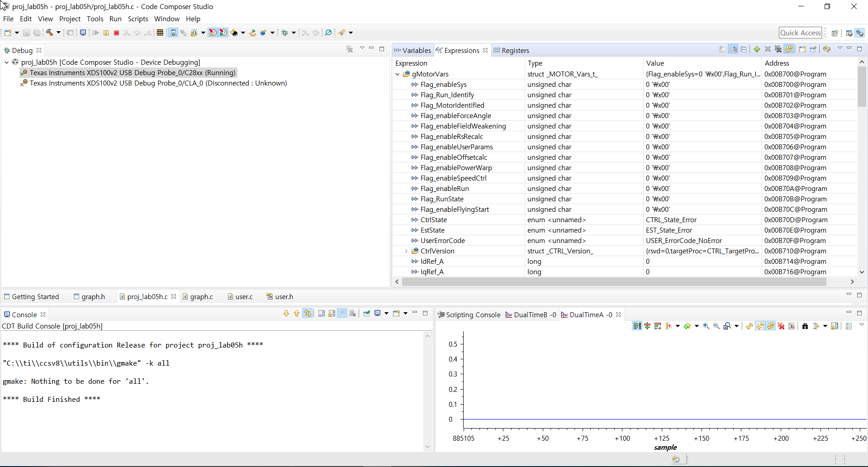Add a new expression with the green plus
The image size is (868, 467).
pos(757,49)
